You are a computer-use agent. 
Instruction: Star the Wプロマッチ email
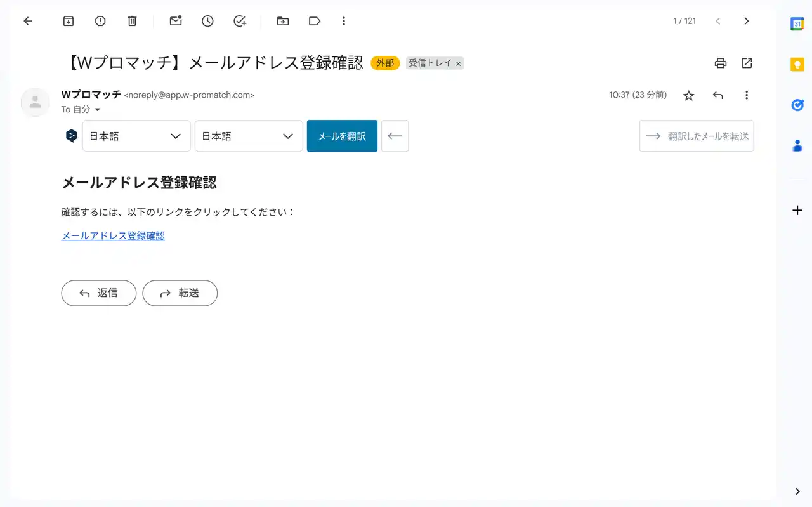click(x=688, y=95)
